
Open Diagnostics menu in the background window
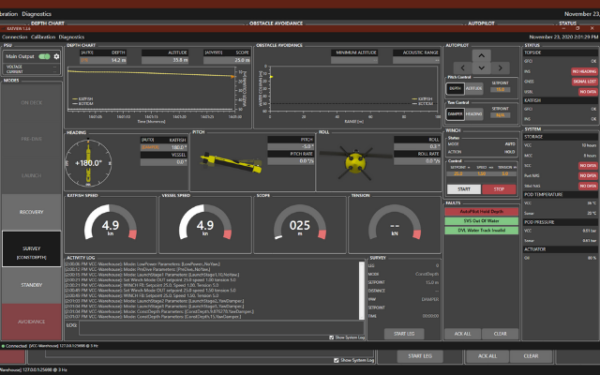(x=36, y=14)
